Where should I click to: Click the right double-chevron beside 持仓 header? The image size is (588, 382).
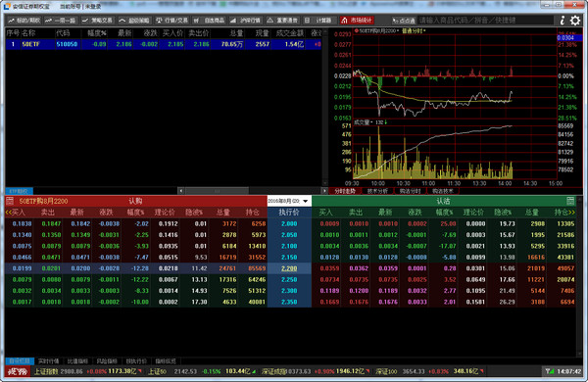572,213
